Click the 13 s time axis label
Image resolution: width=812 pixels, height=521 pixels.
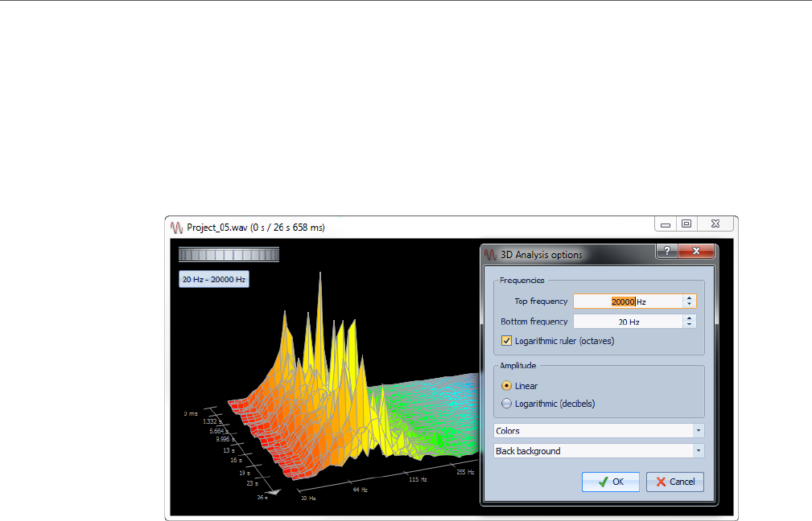click(x=229, y=450)
